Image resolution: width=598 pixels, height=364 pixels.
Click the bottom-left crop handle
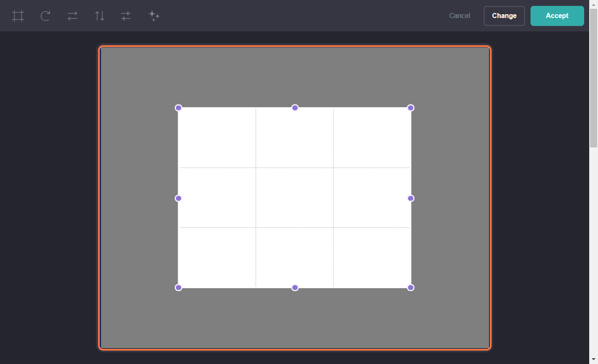[x=179, y=287]
